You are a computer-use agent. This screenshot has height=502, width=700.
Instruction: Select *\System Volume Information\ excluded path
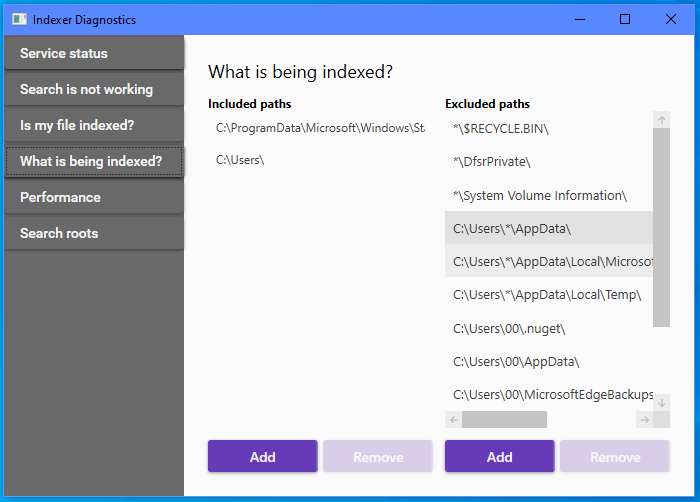549,195
